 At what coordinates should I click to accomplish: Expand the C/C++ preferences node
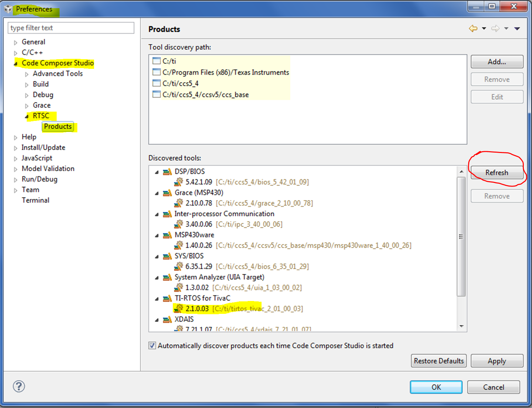15,53
